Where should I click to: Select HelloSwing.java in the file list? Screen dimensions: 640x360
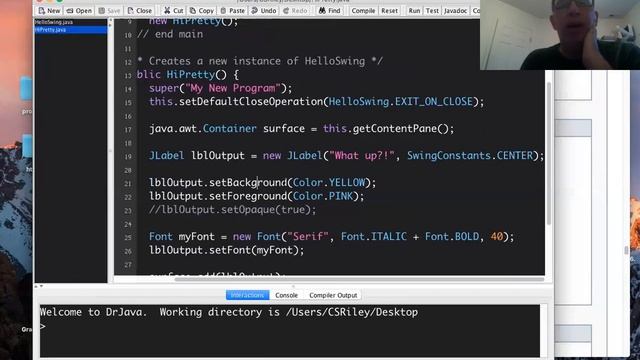53,22
